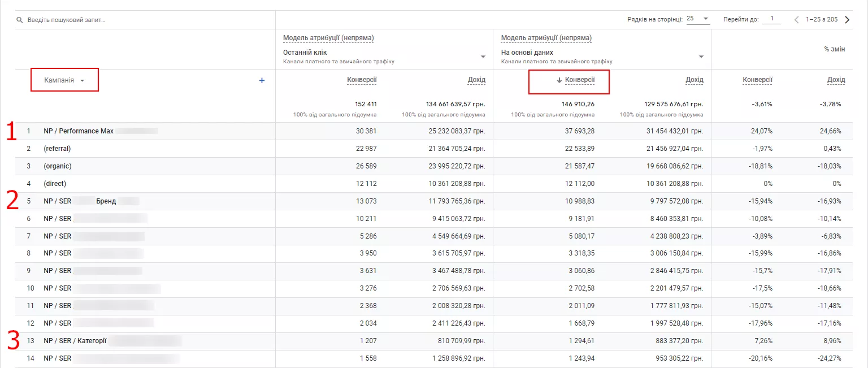Screen dimensions: 868x368
Task: Click the 13 073 brand conversions cell
Action: (366, 201)
